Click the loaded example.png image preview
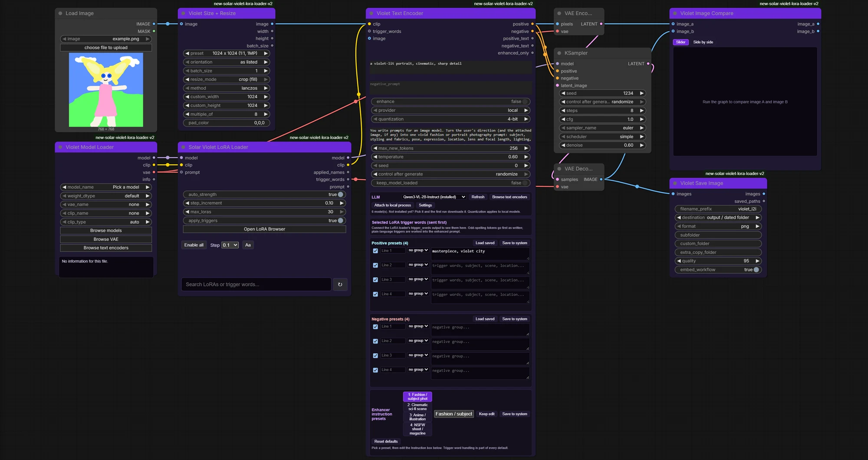The height and width of the screenshot is (460, 868). (x=106, y=90)
